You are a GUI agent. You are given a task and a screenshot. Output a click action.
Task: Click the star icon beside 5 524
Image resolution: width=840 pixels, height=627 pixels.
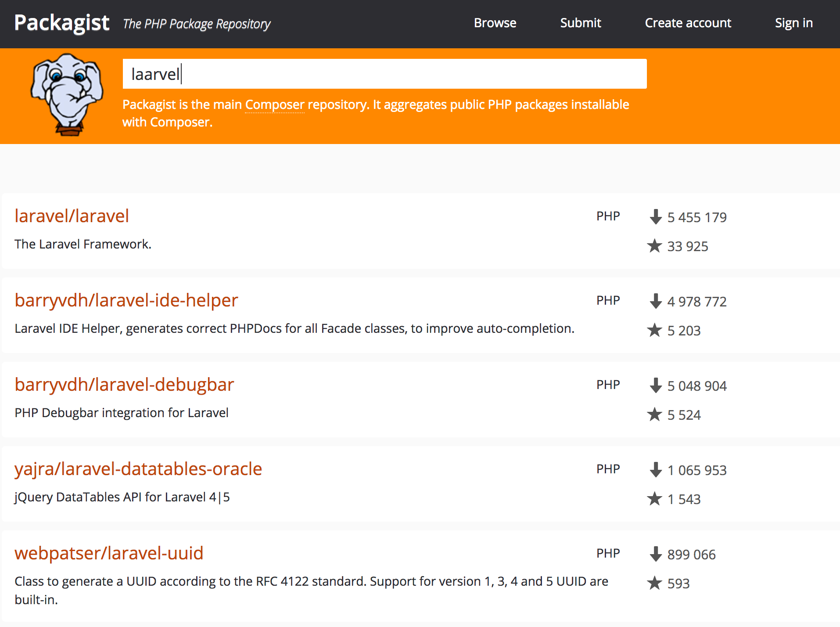(654, 414)
